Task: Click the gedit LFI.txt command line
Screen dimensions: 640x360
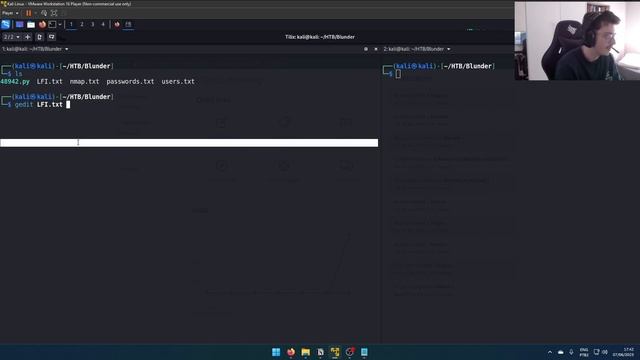Action: [x=39, y=105]
